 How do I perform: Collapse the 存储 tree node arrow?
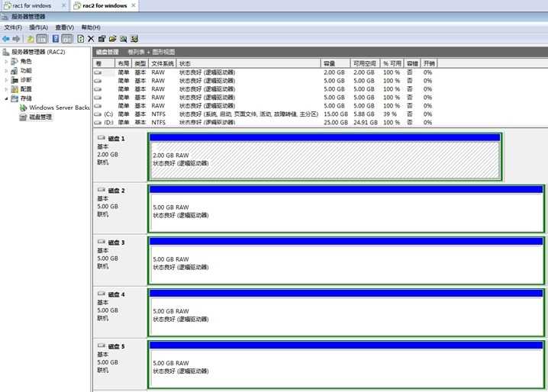click(x=6, y=98)
